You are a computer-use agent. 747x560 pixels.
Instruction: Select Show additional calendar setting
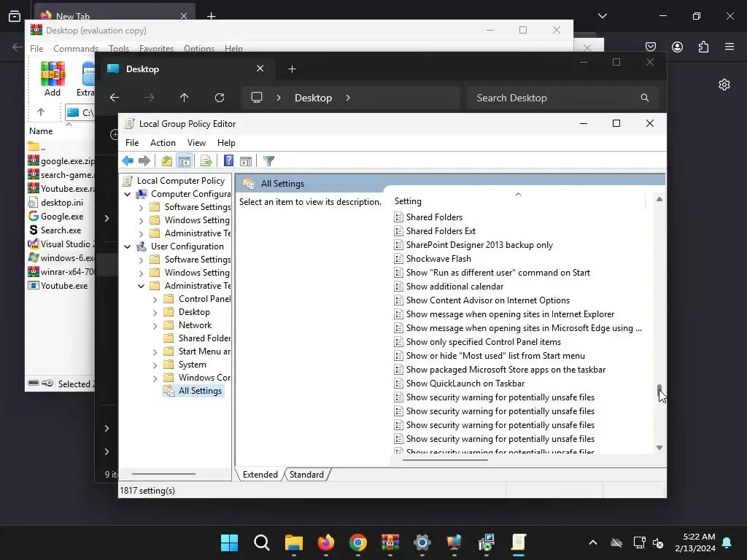tap(454, 286)
